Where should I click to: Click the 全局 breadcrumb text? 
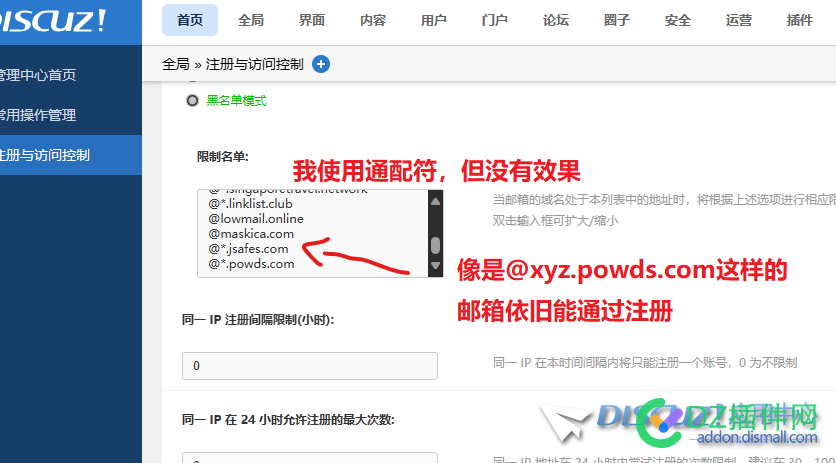176,65
